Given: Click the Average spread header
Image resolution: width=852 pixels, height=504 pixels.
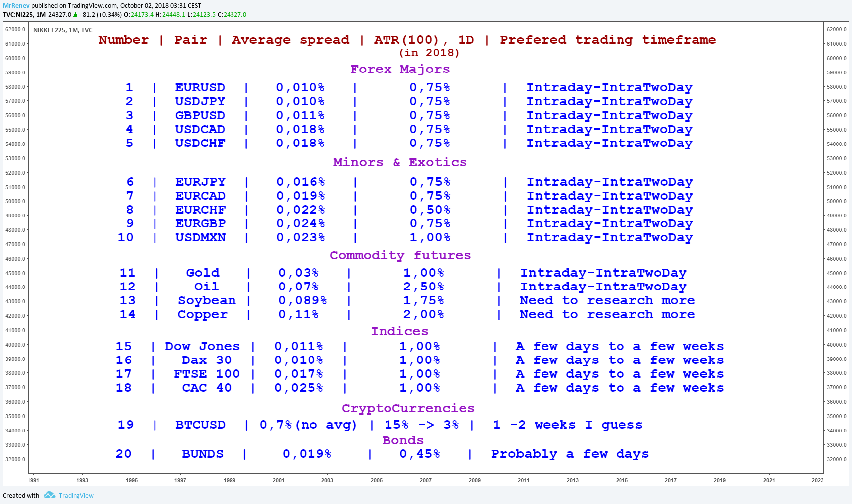Looking at the screenshot, I should (291, 40).
